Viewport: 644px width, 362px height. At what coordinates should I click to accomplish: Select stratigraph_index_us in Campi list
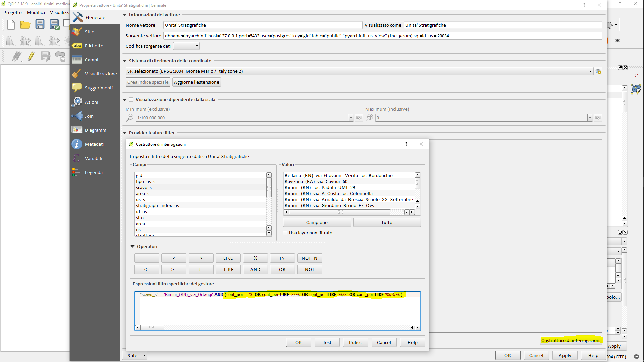coord(200,205)
